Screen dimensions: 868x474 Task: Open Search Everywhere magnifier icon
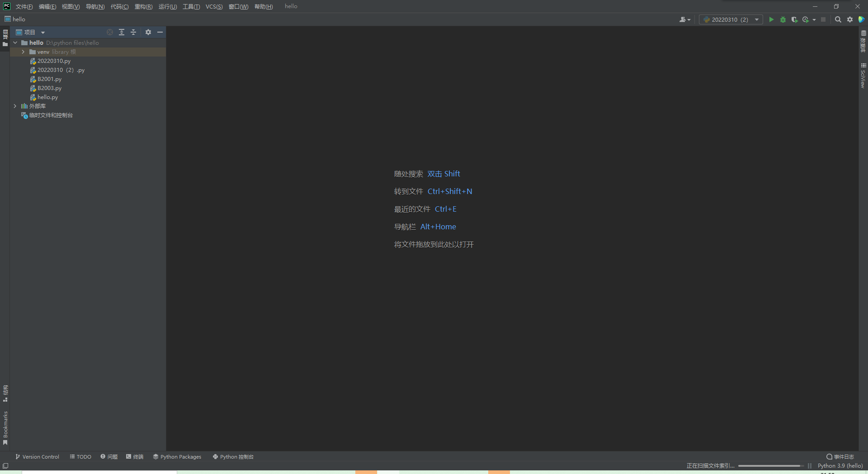pos(838,19)
